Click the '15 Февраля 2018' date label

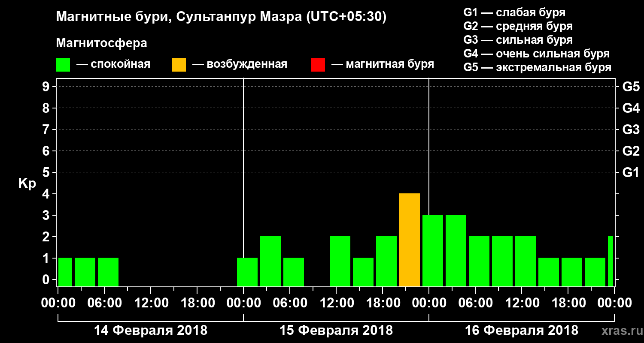coord(336,331)
